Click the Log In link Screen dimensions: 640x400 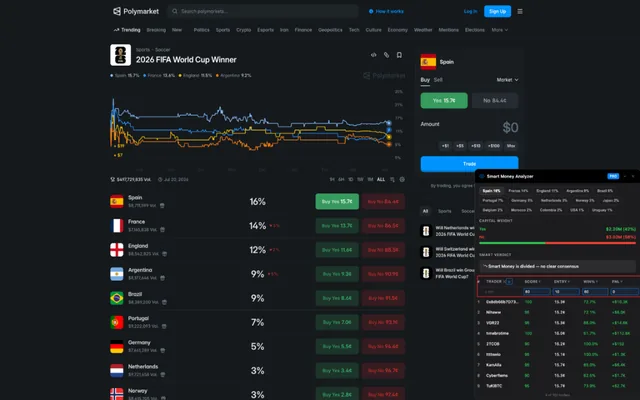[x=470, y=11]
